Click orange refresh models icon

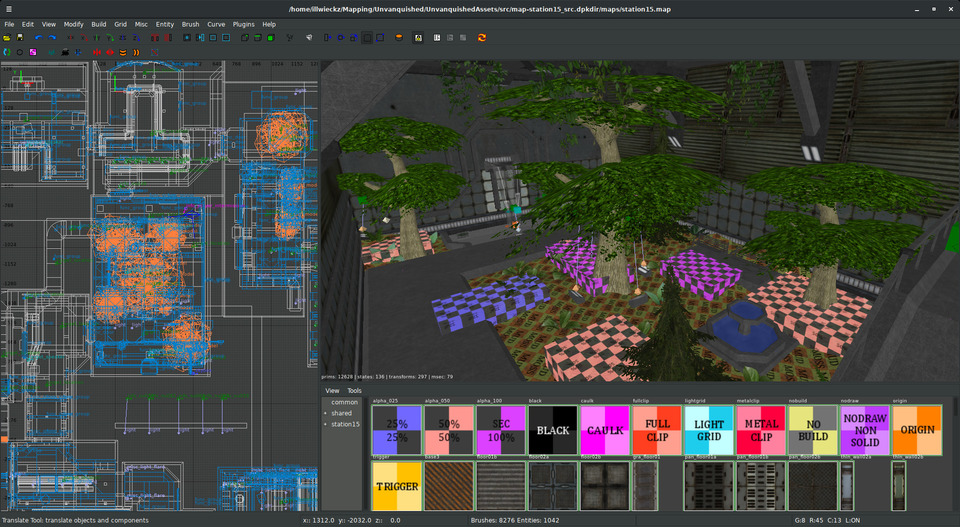click(x=482, y=37)
